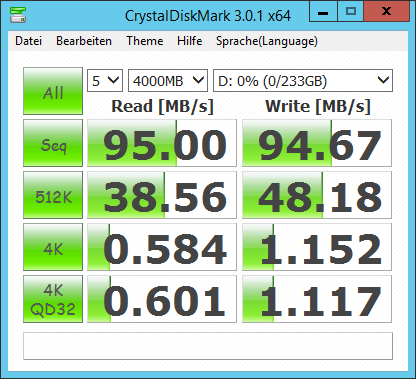Open the 4000MB test size dropdown
416x379 pixels.
tap(168, 81)
